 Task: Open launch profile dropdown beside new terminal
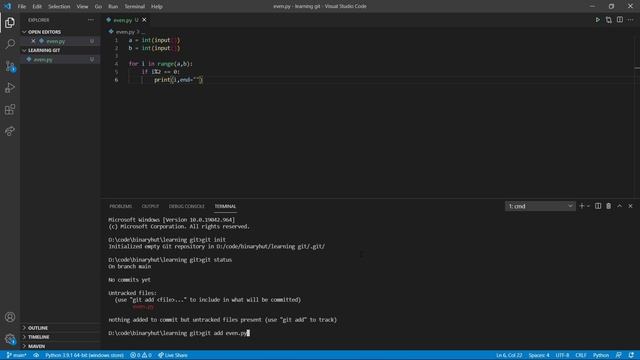coord(588,206)
